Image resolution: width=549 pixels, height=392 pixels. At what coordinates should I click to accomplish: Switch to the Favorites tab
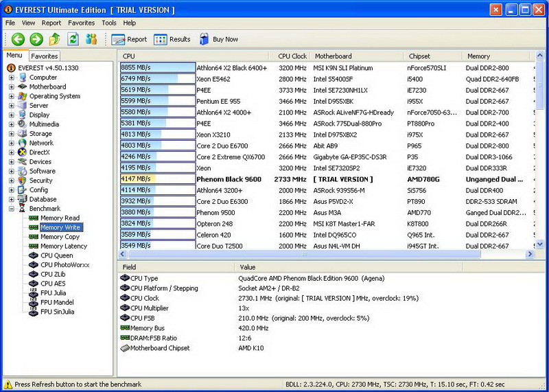44,56
